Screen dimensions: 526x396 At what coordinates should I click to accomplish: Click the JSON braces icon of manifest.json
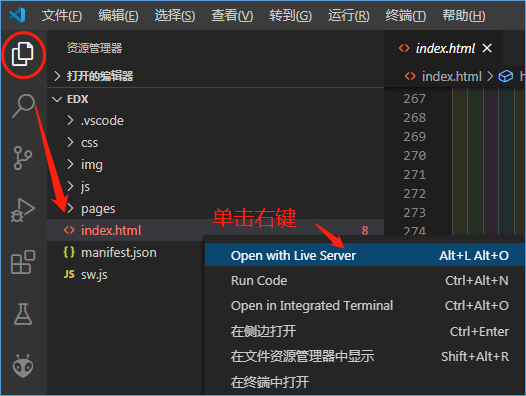click(69, 252)
